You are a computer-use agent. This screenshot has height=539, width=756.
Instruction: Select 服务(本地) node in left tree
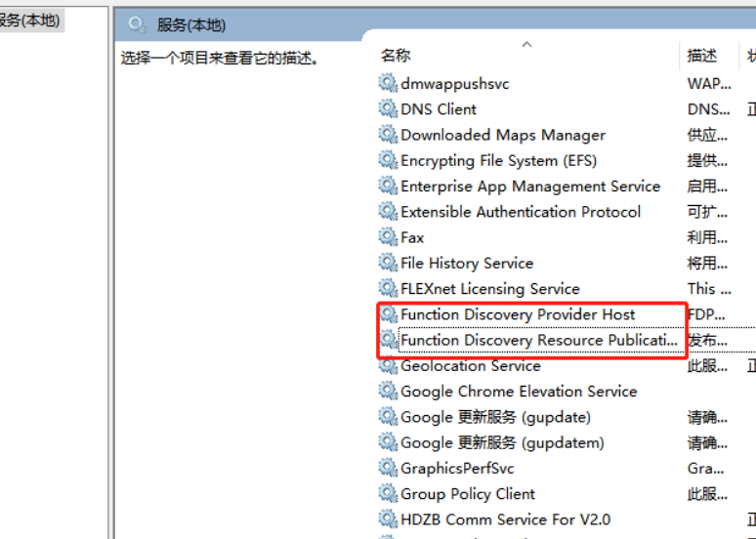pyautogui.click(x=29, y=21)
